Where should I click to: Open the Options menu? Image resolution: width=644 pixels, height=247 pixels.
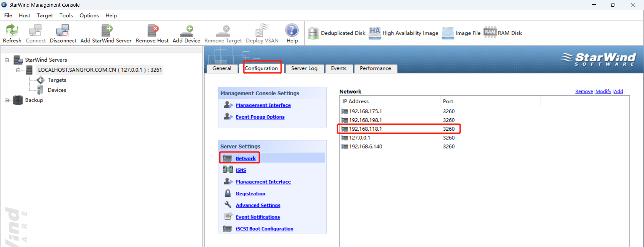click(89, 15)
